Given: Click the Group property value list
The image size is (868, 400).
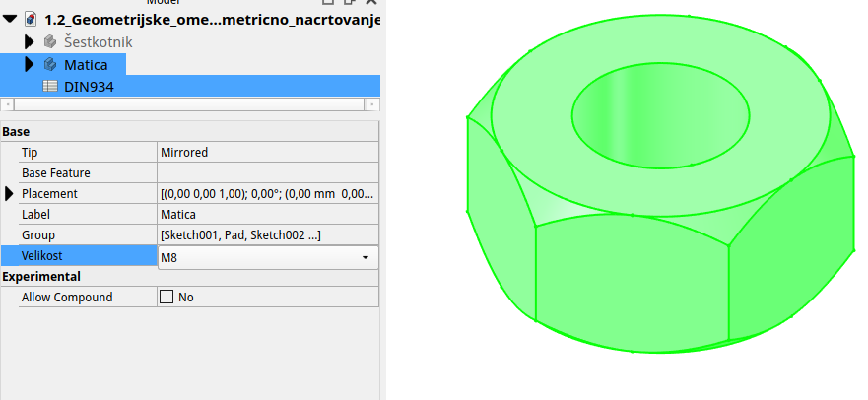Looking at the screenshot, I should coord(266,234).
